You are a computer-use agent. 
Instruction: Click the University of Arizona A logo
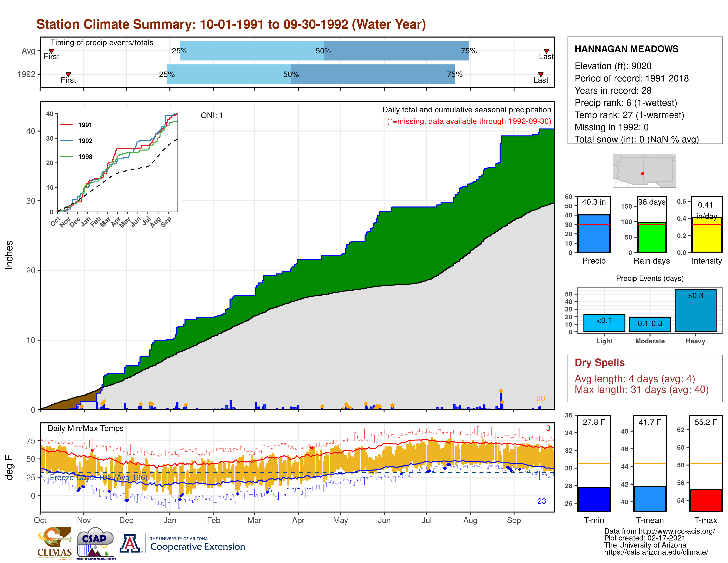(130, 543)
